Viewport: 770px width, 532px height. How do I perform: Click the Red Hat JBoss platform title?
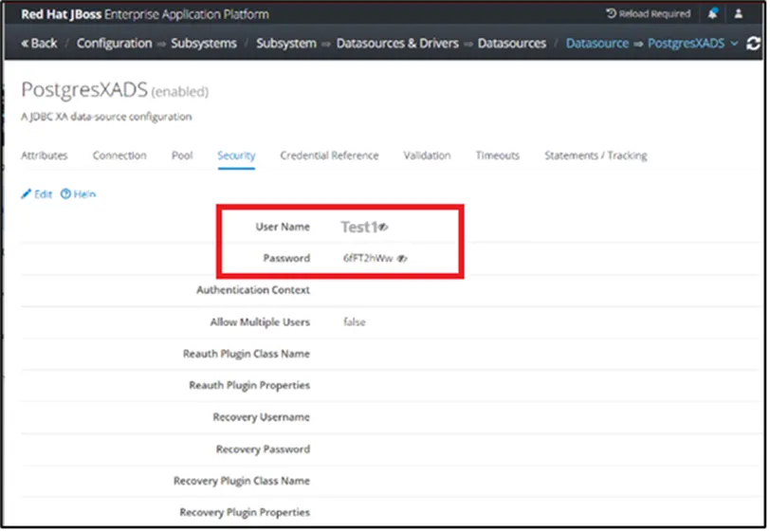[145, 14]
